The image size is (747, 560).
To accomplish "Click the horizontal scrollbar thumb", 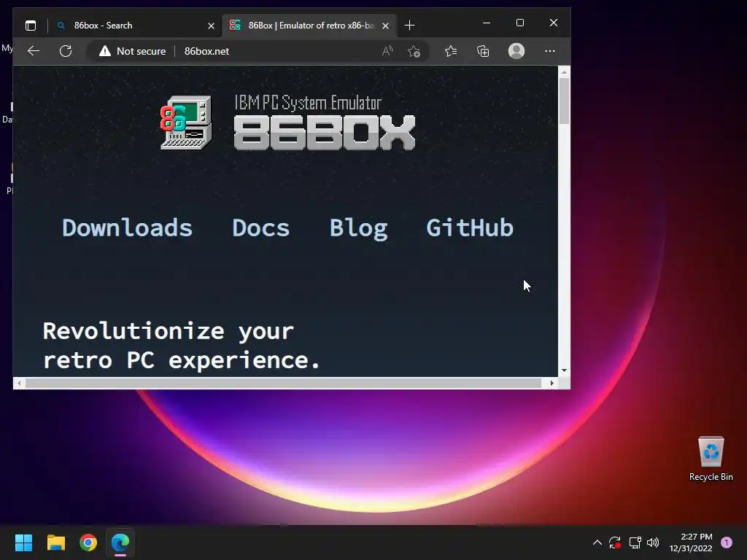I will tap(283, 383).
